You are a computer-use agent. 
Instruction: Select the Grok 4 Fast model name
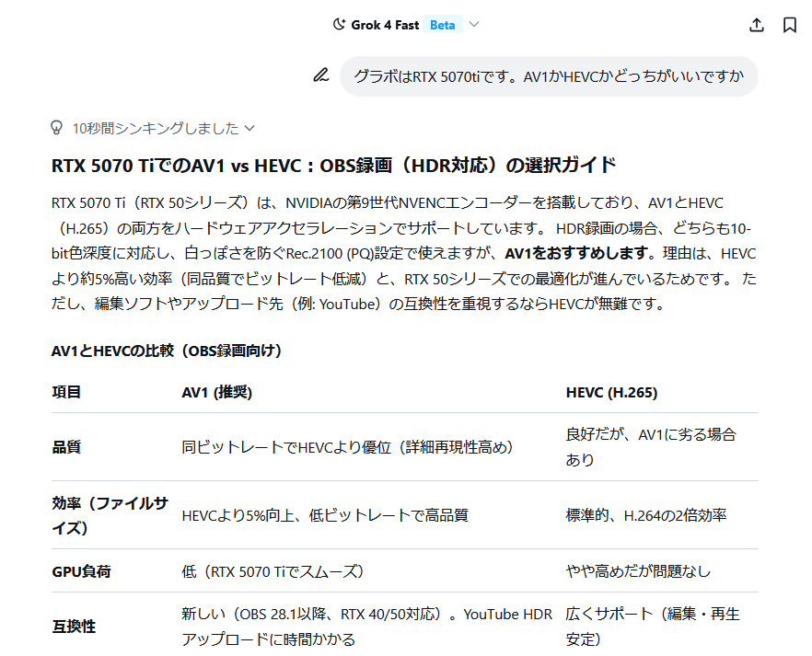pyautogui.click(x=385, y=25)
